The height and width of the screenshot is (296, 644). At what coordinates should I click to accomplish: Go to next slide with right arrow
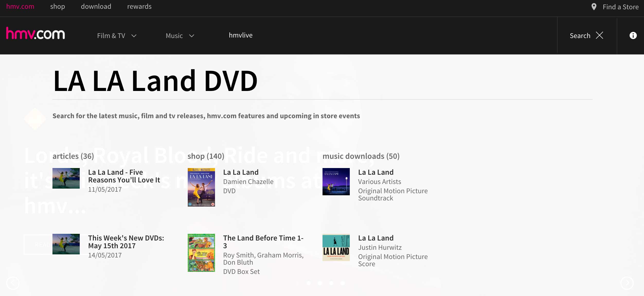pos(627,283)
